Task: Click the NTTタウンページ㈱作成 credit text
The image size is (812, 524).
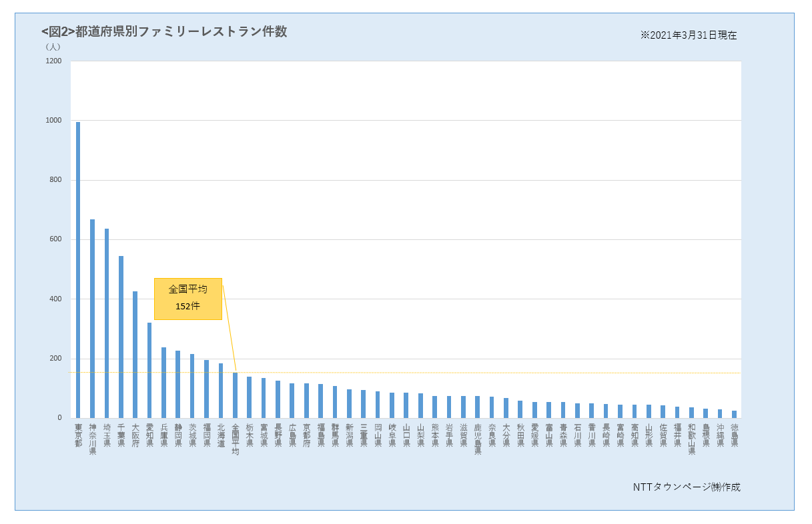Action: click(x=687, y=487)
